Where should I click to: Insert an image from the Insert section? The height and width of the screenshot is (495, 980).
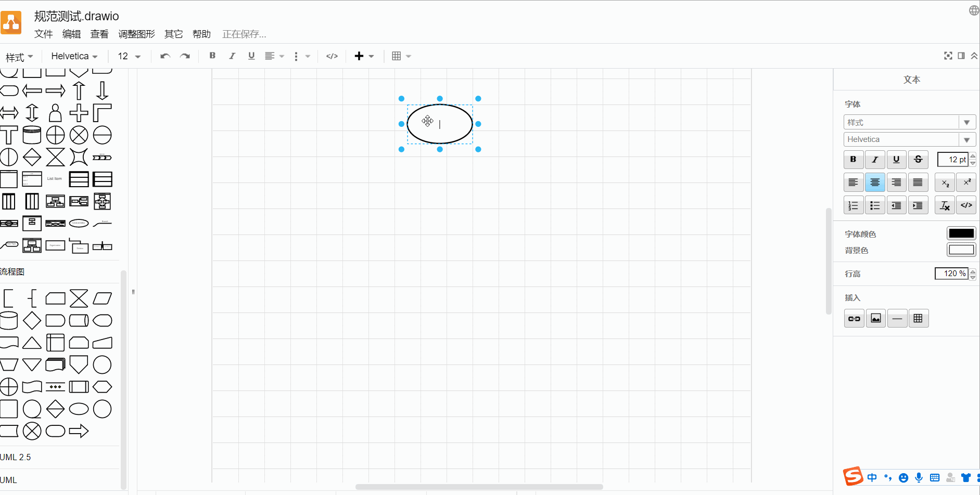(x=876, y=319)
